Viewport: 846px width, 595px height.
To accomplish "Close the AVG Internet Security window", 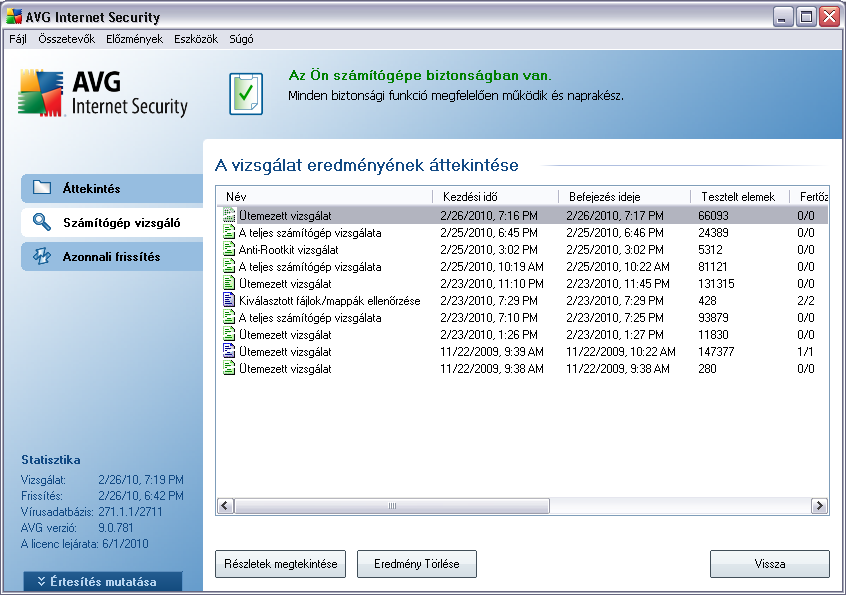I will [829, 17].
